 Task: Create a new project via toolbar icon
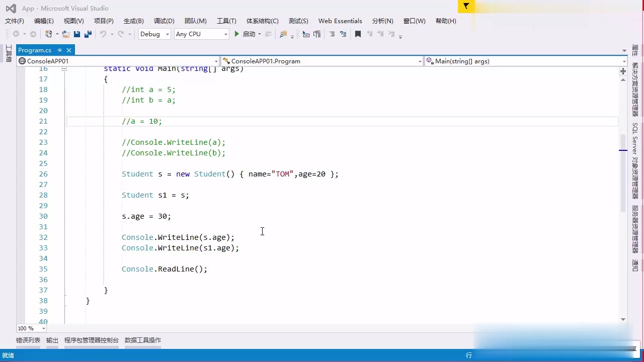48,34
